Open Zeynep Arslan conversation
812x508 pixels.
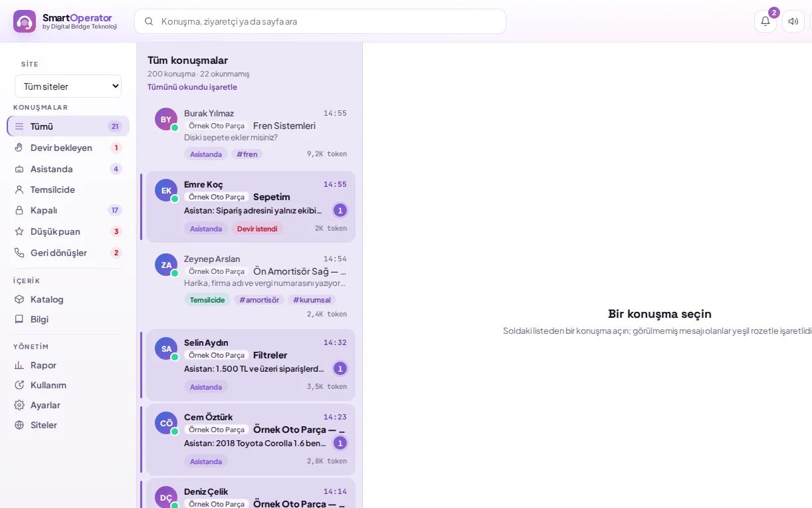tap(251, 286)
